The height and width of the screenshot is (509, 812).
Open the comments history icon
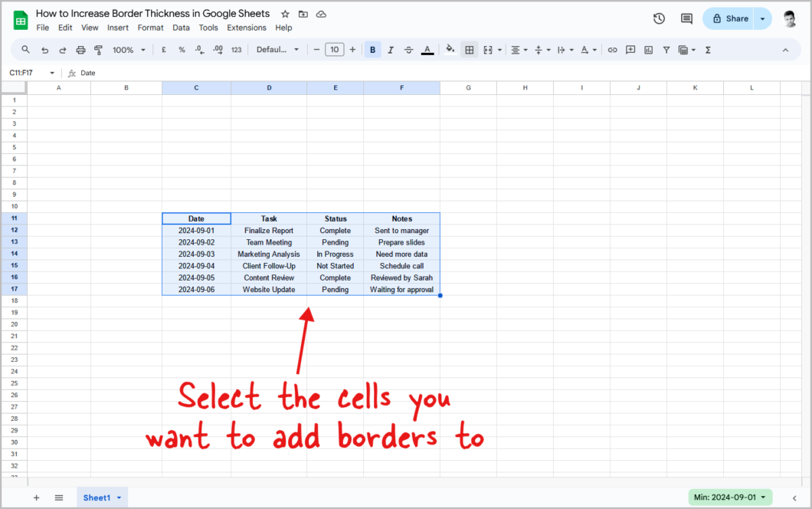pos(686,18)
